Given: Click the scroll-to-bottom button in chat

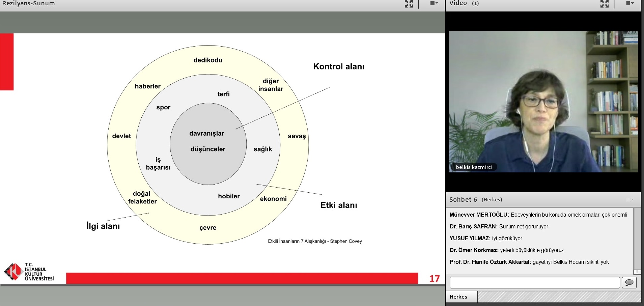Looking at the screenshot, I should [637, 272].
